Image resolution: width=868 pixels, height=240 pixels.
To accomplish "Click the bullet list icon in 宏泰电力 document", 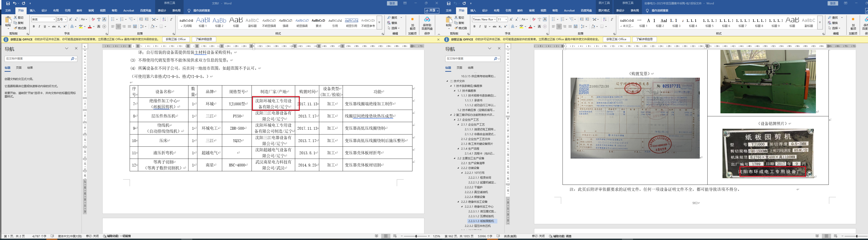I will click(554, 20).
